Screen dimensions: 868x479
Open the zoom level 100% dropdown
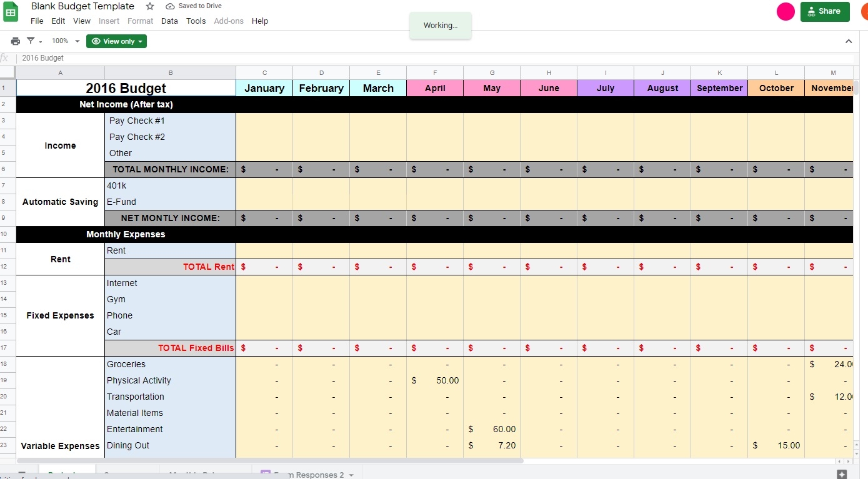[66, 41]
